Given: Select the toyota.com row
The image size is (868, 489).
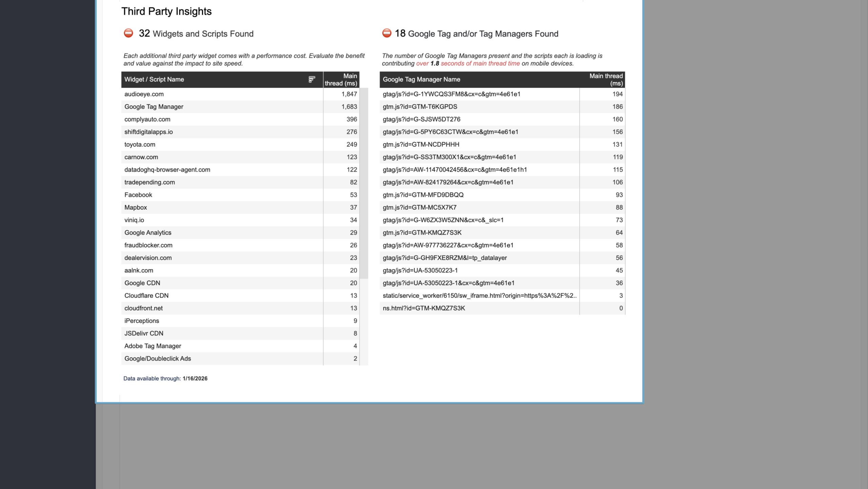Looking at the screenshot, I should coord(240,144).
